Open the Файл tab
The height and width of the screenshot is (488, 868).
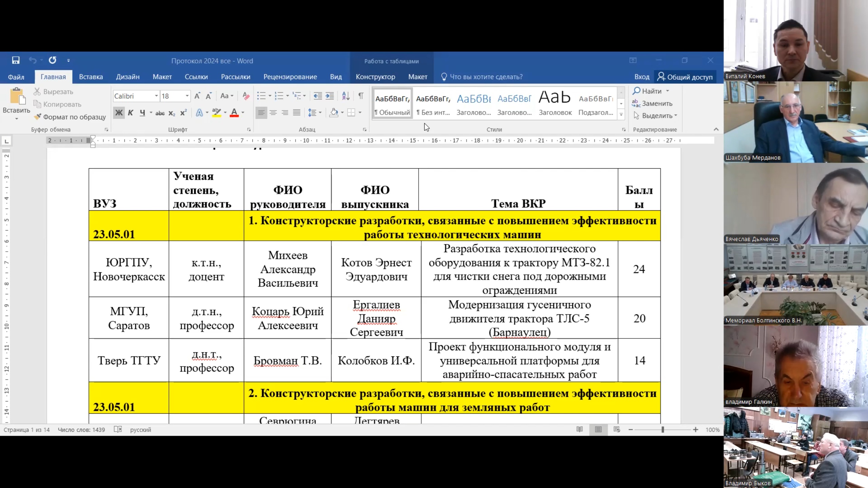click(16, 77)
